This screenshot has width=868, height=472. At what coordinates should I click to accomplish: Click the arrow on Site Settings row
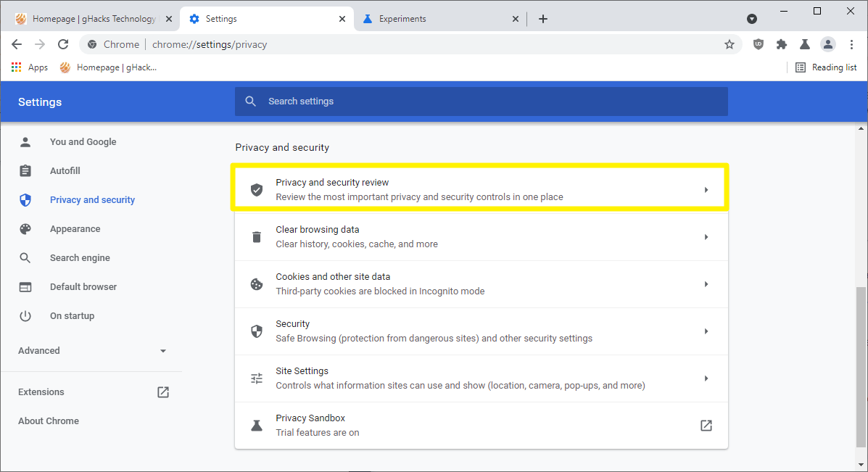706,378
